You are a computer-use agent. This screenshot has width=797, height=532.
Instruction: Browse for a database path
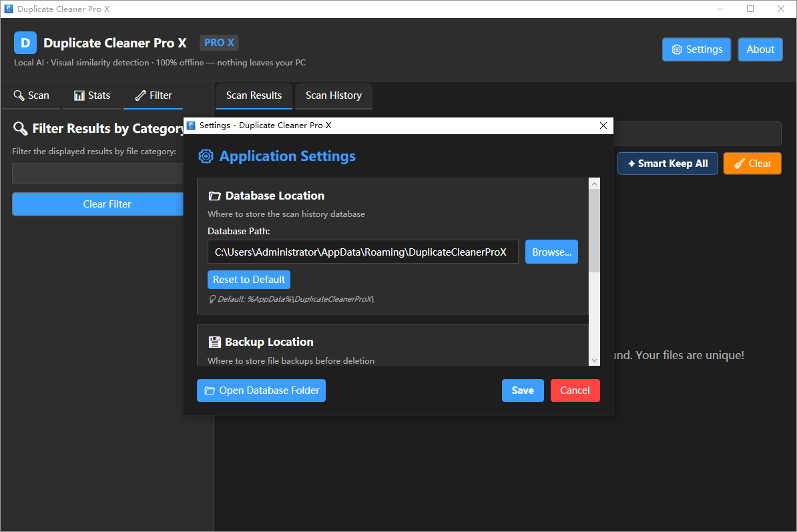551,252
